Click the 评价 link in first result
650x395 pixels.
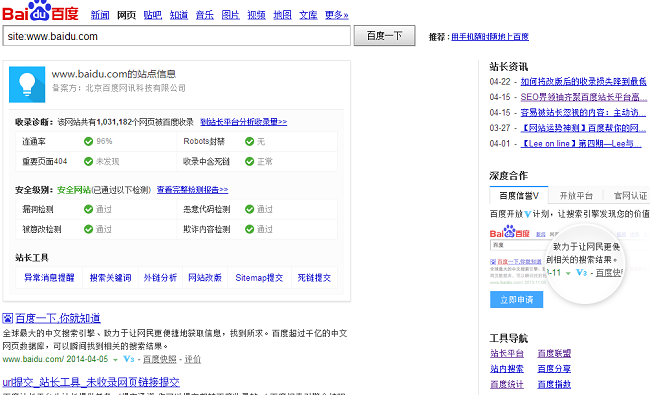coord(192,359)
